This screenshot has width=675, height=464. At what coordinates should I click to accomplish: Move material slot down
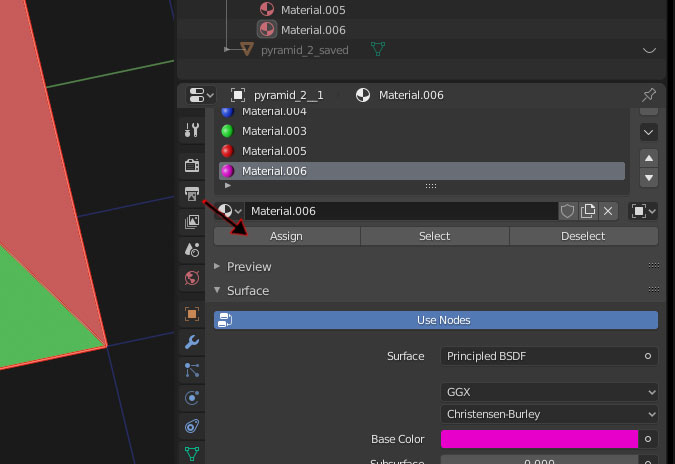click(648, 178)
